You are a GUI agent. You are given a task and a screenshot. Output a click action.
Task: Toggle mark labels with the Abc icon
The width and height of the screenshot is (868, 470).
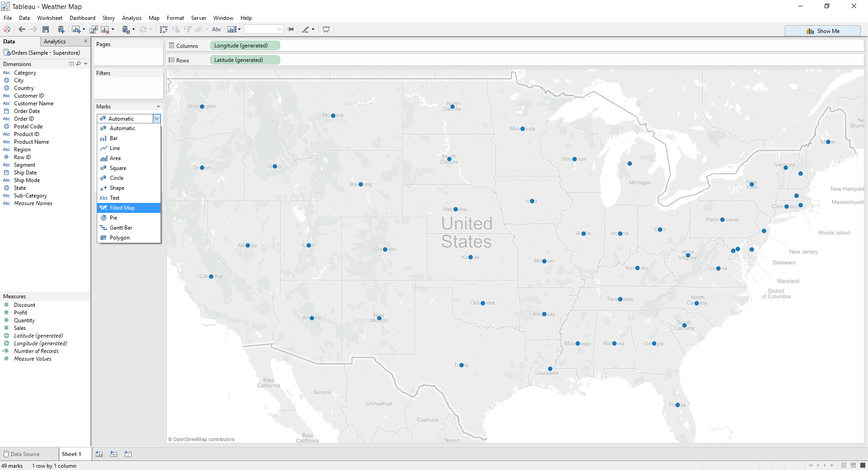[x=217, y=29]
